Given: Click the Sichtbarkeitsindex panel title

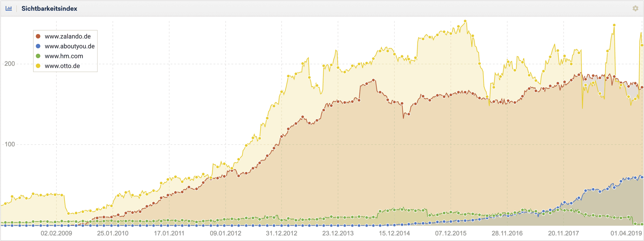Looking at the screenshot, I should (x=49, y=9).
